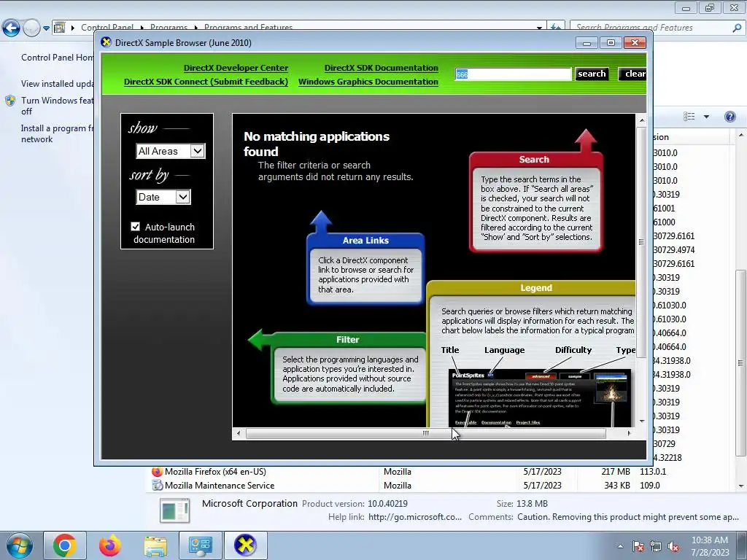747x560 pixels.
Task: Open the Windows Start menu
Action: (19, 545)
